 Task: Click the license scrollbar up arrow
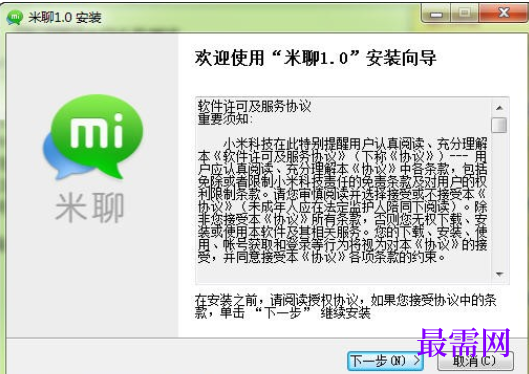[499, 108]
